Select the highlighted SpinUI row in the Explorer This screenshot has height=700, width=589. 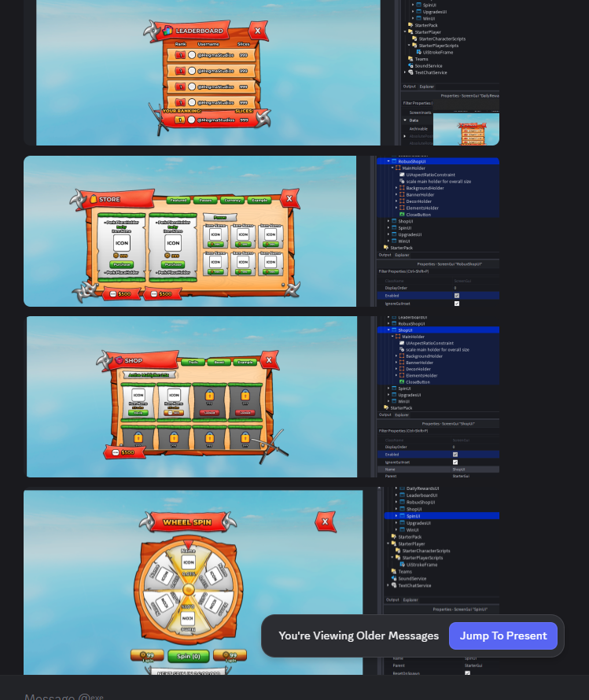(441, 516)
